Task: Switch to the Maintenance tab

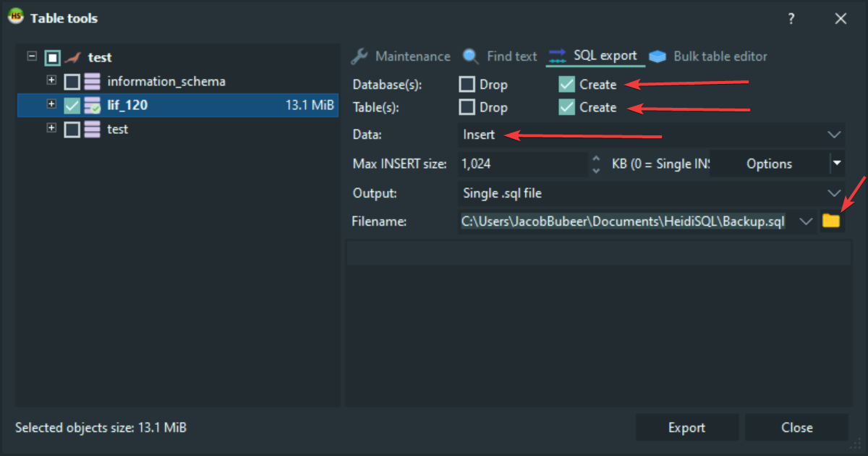Action: pos(412,56)
